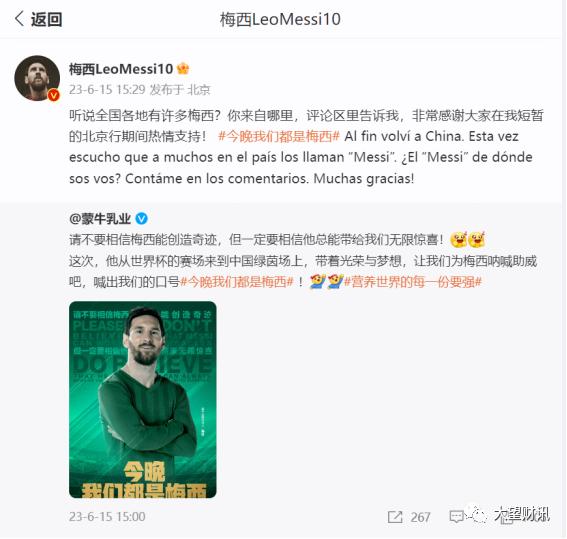567x539 pixels.
Task: Tap the repost timestamp 23-6-15 15:00
Action: tap(107, 517)
